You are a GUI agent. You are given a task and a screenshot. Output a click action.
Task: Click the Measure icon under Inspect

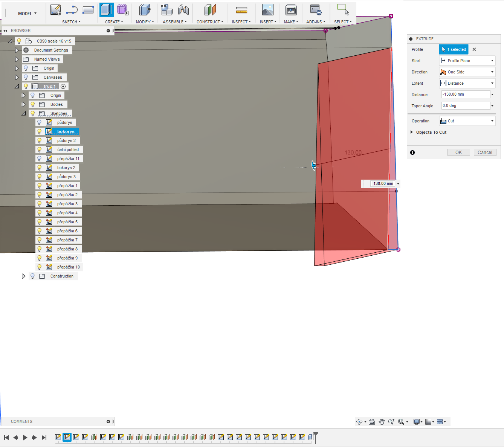click(241, 10)
